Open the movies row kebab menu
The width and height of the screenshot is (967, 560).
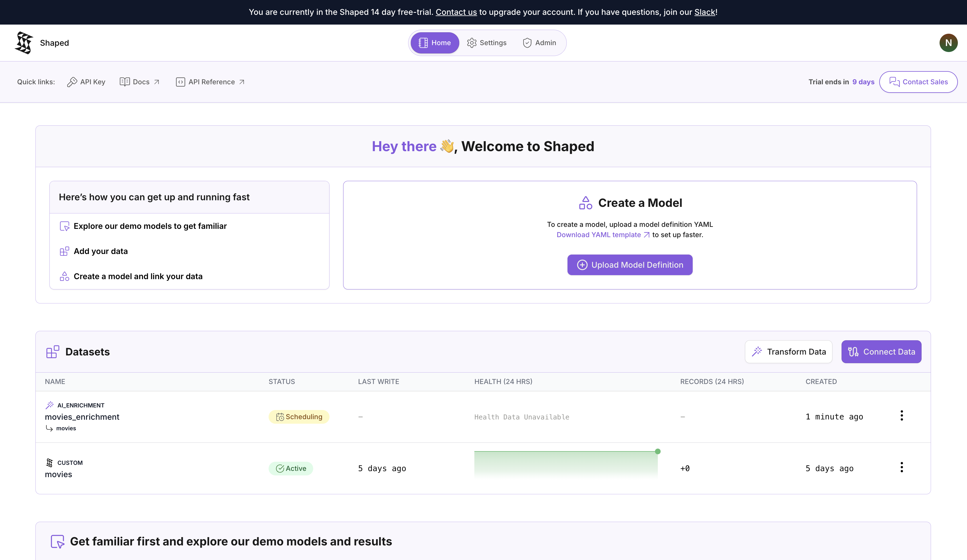(901, 467)
